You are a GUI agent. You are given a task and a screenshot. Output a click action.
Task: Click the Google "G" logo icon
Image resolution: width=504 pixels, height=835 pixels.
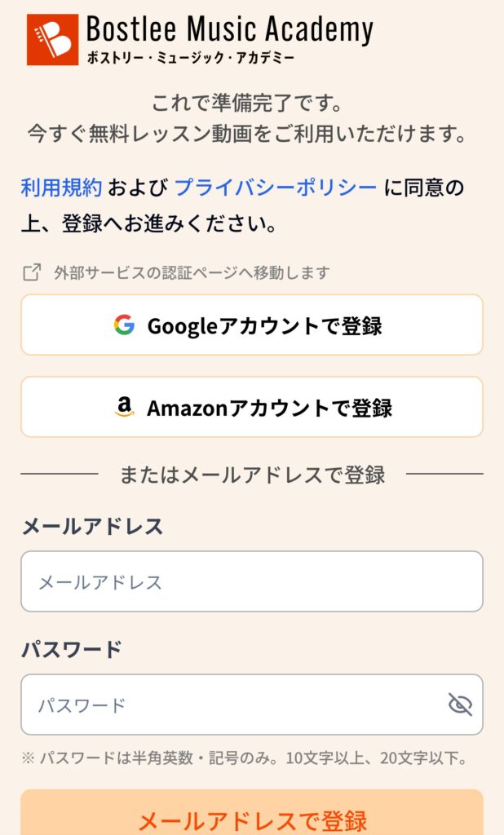coord(124,325)
